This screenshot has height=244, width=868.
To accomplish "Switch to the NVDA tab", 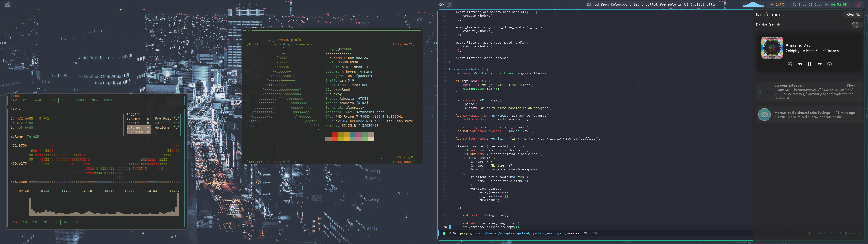I will [108, 101].
